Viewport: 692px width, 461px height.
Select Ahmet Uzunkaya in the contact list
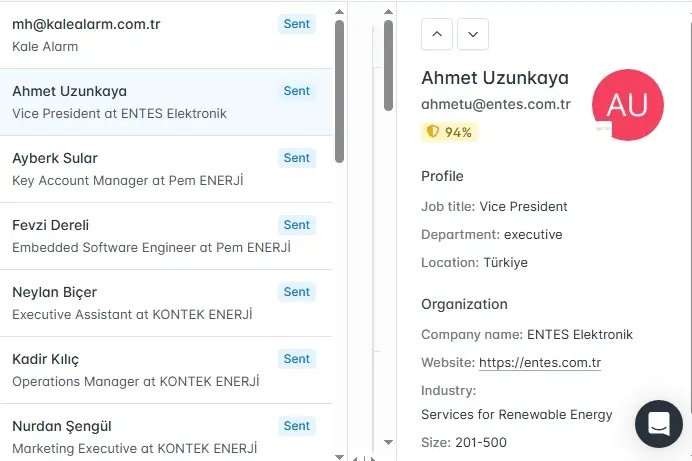[x=140, y=101]
